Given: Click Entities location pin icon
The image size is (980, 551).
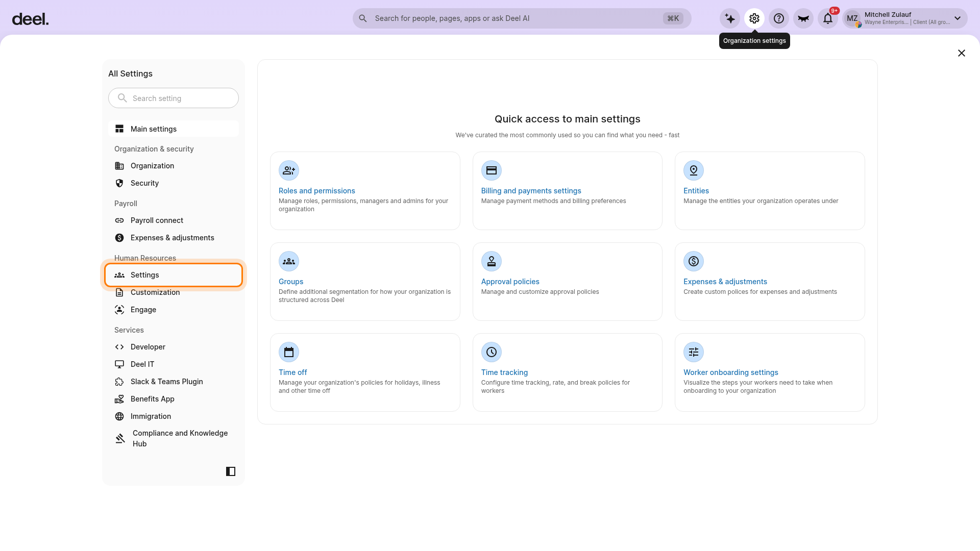Looking at the screenshot, I should click(694, 170).
